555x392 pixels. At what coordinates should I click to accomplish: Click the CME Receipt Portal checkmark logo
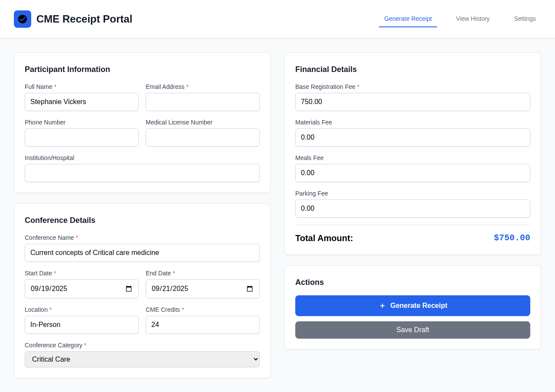pos(22,19)
